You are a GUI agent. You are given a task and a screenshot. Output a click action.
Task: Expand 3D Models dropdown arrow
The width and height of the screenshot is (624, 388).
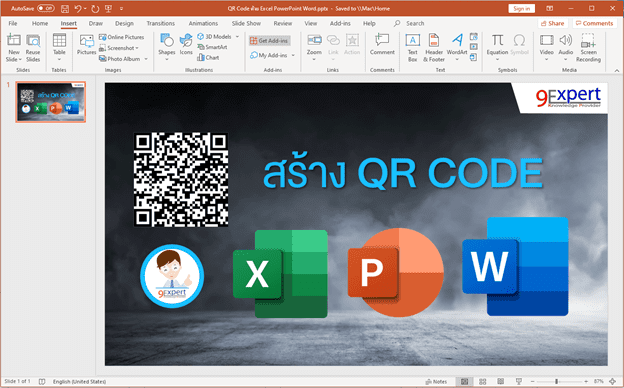coord(238,37)
